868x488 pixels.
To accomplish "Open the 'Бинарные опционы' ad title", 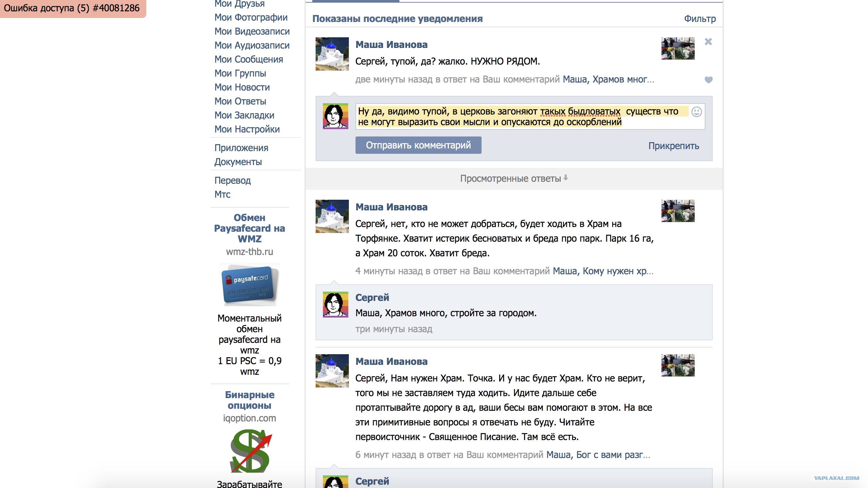I will [x=250, y=400].
